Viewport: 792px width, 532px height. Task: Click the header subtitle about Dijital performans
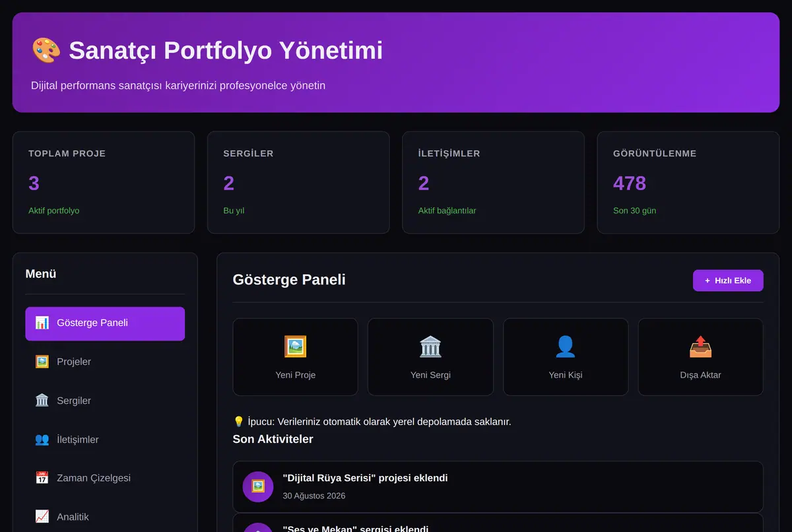178,85
